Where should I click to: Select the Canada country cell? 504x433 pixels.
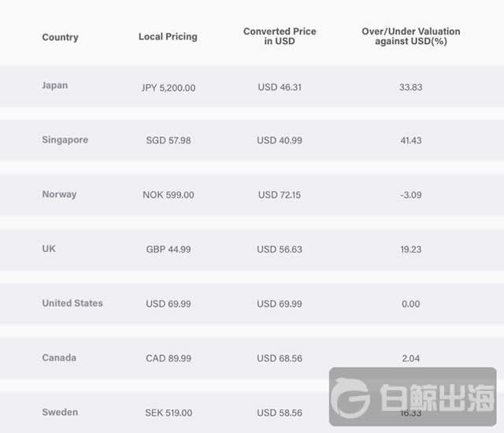[59, 357]
